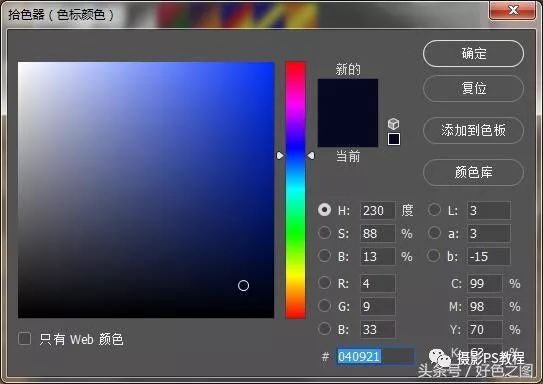Select the B brightness radio button
543x384 pixels.
324,256
